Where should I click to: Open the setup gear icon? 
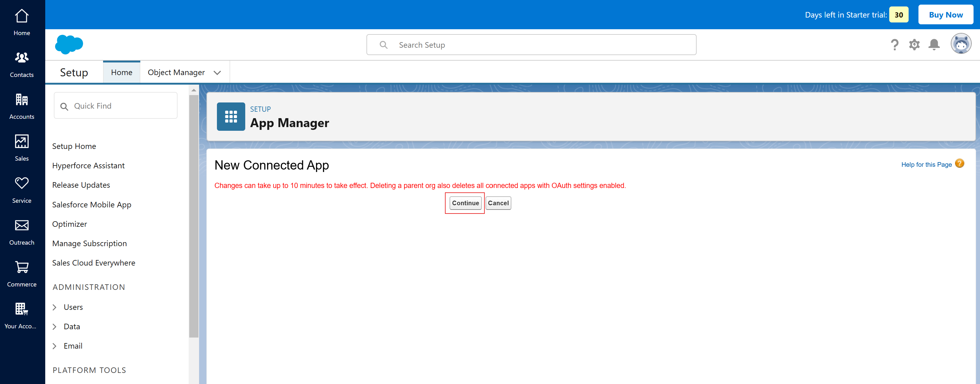point(914,45)
